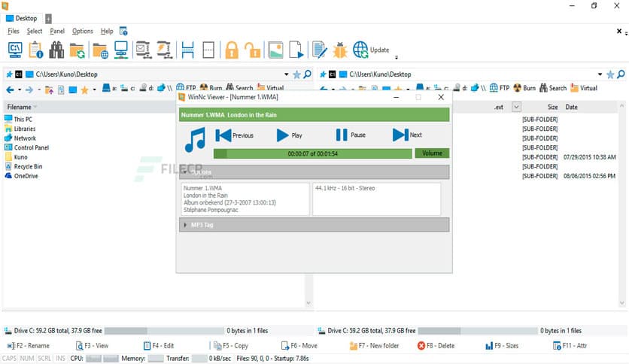Click the document with pencil editor icon
Image resolution: width=629 pixels, height=364 pixels.
tap(319, 50)
